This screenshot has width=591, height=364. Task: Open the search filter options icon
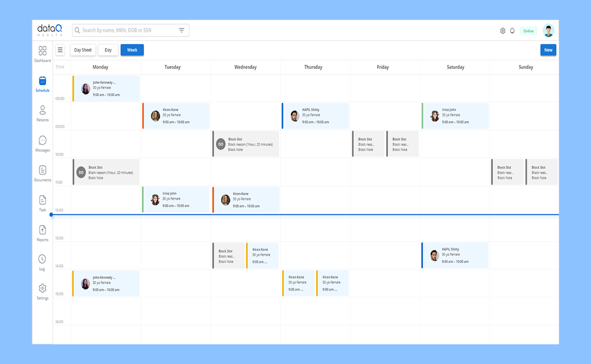pos(181,30)
